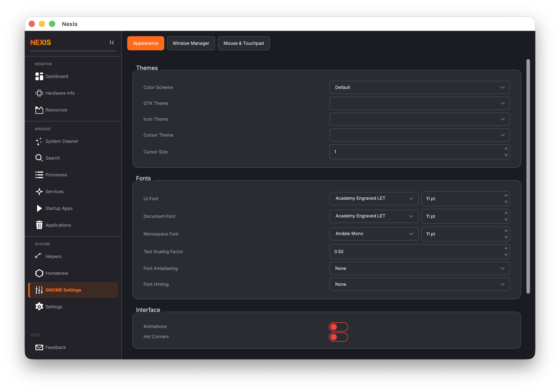Image resolution: width=560 pixels, height=392 pixels.
Task: Open the Applications manager
Action: pyautogui.click(x=58, y=225)
